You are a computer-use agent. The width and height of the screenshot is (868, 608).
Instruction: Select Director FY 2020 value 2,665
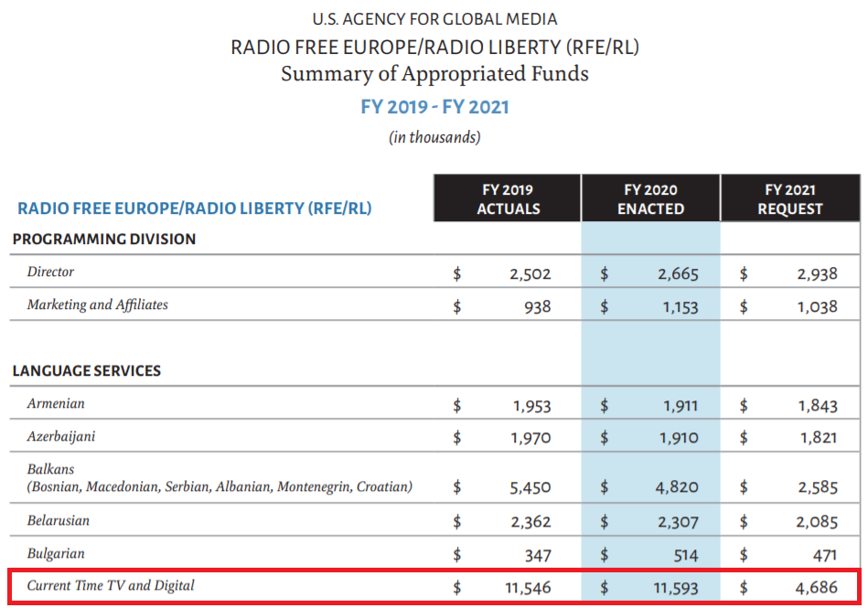[678, 274]
